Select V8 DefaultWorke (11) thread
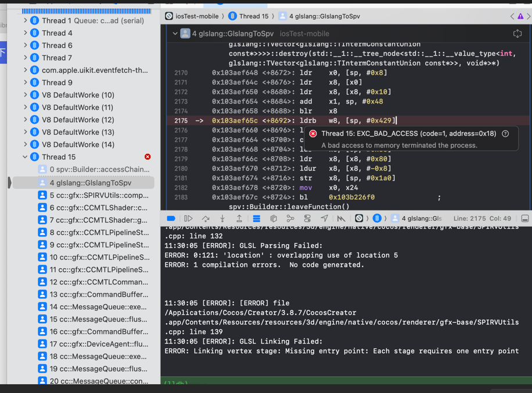Screen dimensions: 532x393 [x=78, y=108]
